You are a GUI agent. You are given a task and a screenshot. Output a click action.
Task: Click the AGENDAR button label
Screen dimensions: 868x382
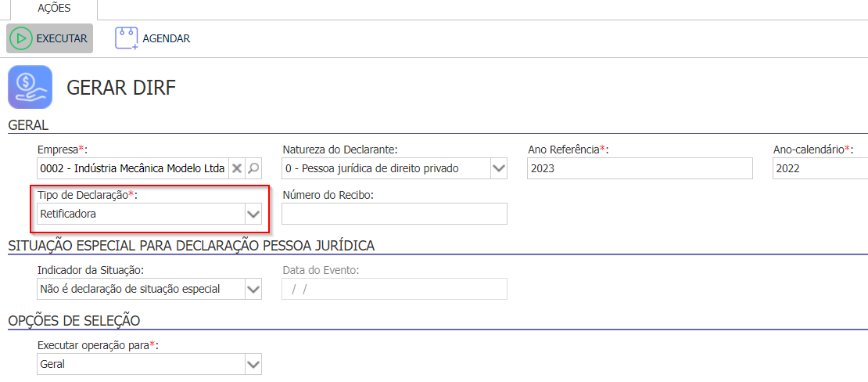click(166, 38)
